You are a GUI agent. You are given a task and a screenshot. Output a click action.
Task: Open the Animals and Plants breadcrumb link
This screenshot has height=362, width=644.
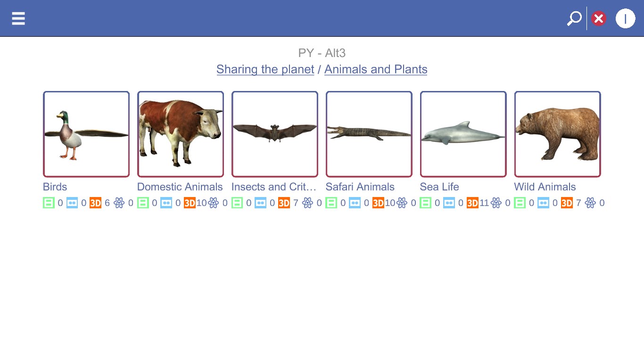[x=376, y=69]
